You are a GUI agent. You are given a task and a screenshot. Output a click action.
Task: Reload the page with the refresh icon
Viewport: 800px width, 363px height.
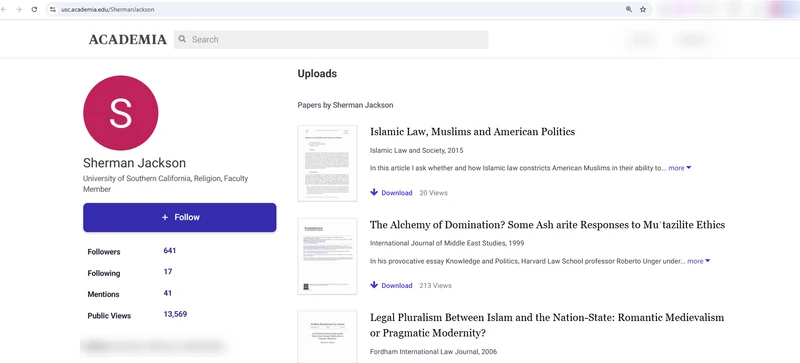tap(34, 9)
